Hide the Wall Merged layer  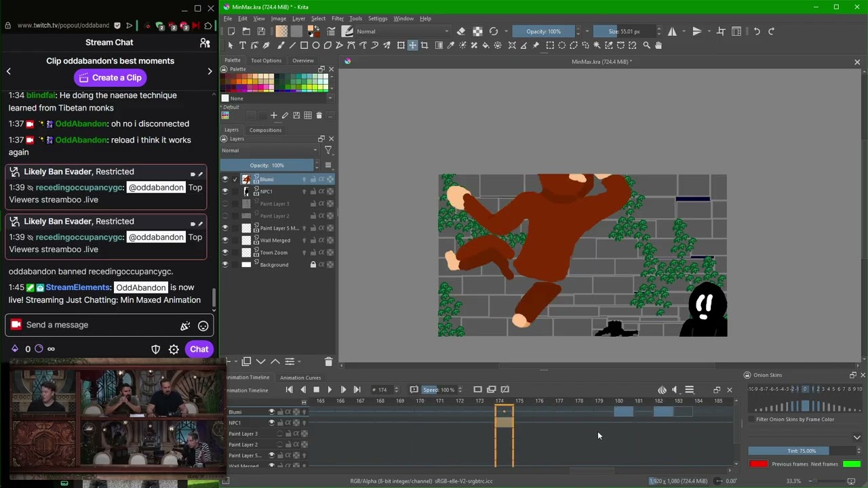[225, 241]
